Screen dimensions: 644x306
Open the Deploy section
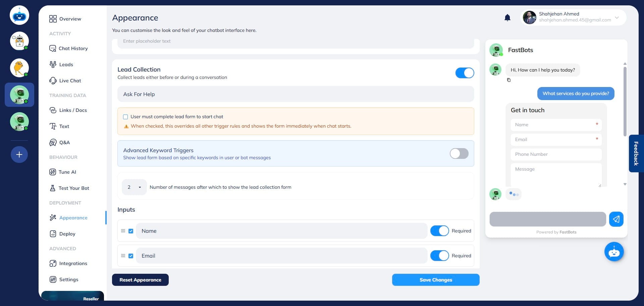click(67, 234)
